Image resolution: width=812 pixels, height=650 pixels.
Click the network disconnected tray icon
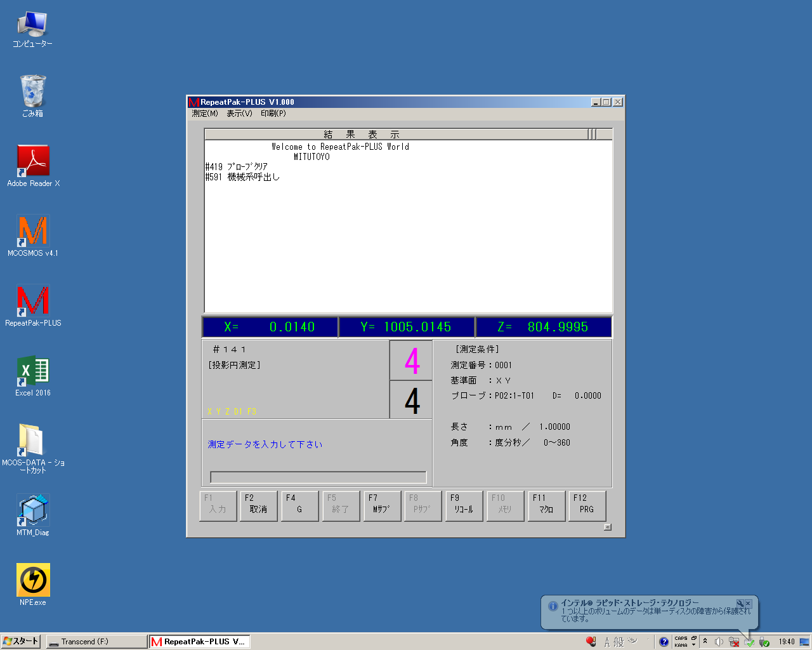click(734, 642)
